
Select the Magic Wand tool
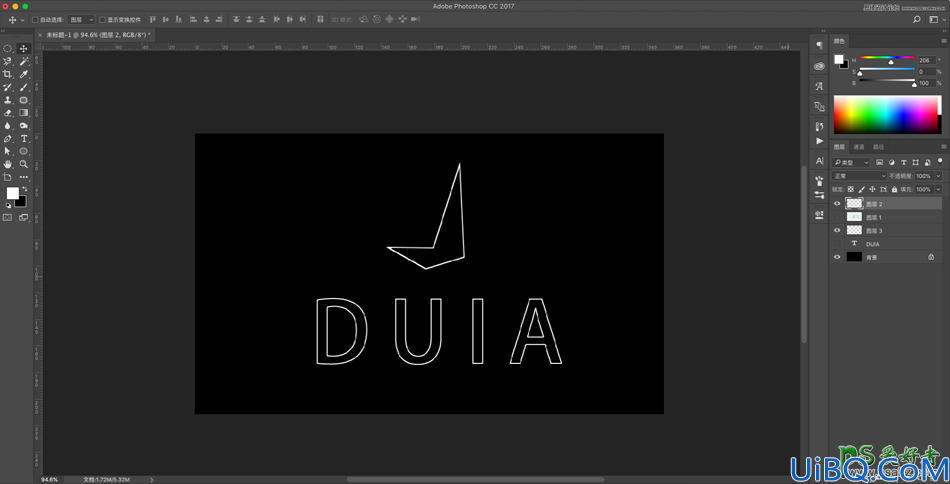(x=24, y=61)
